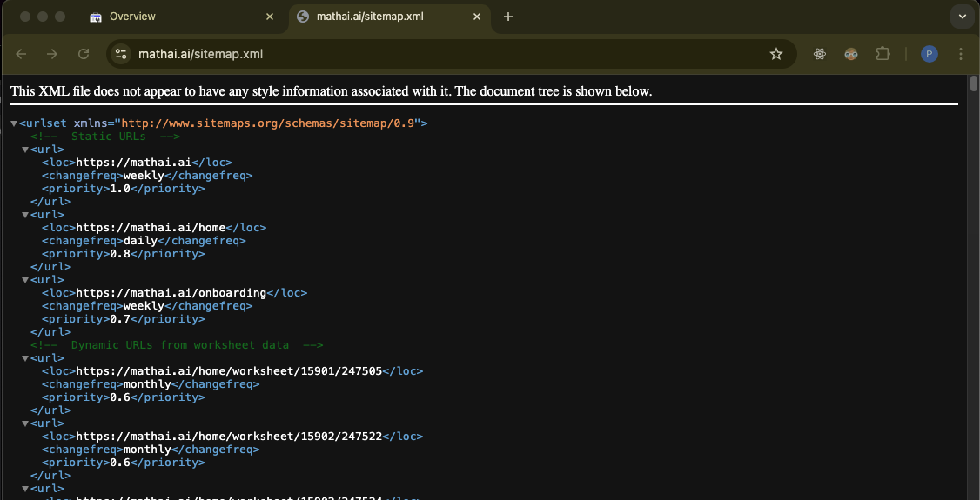Open the glasses-face extension icon

(x=850, y=54)
